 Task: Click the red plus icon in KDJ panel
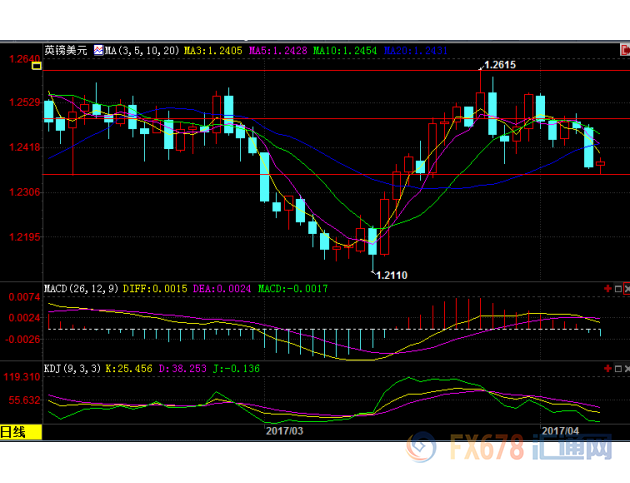pos(608,370)
